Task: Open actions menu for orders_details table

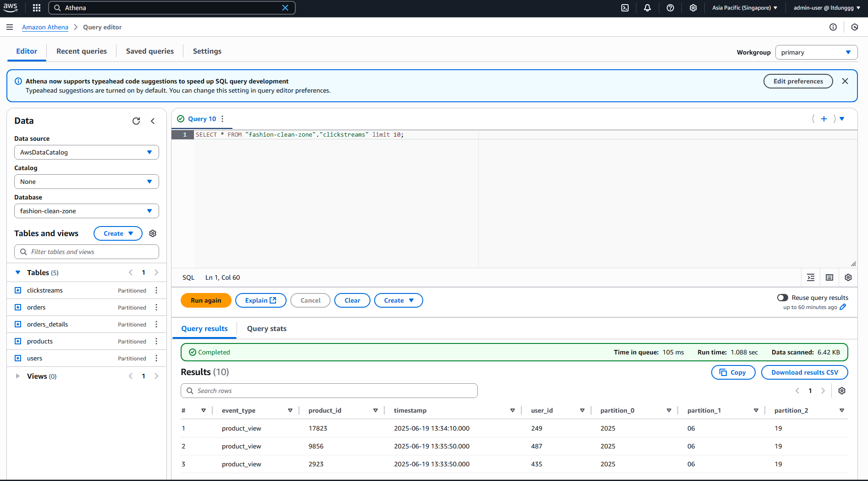Action: pos(156,324)
